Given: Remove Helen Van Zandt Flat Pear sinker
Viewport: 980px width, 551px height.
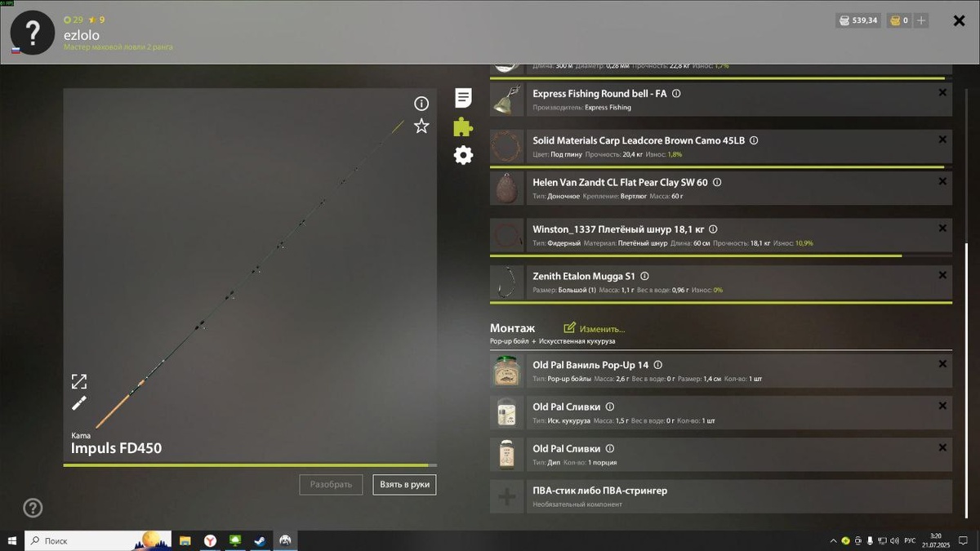Looking at the screenshot, I should coord(942,182).
